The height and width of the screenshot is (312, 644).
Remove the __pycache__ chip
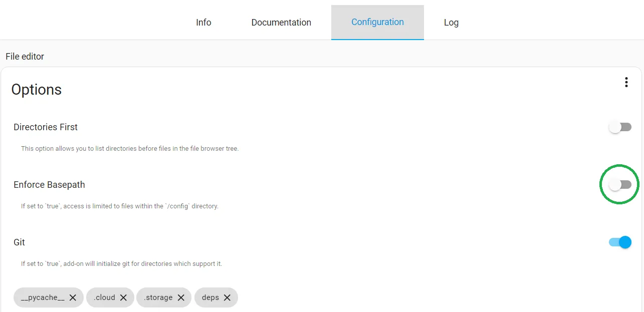click(x=73, y=297)
